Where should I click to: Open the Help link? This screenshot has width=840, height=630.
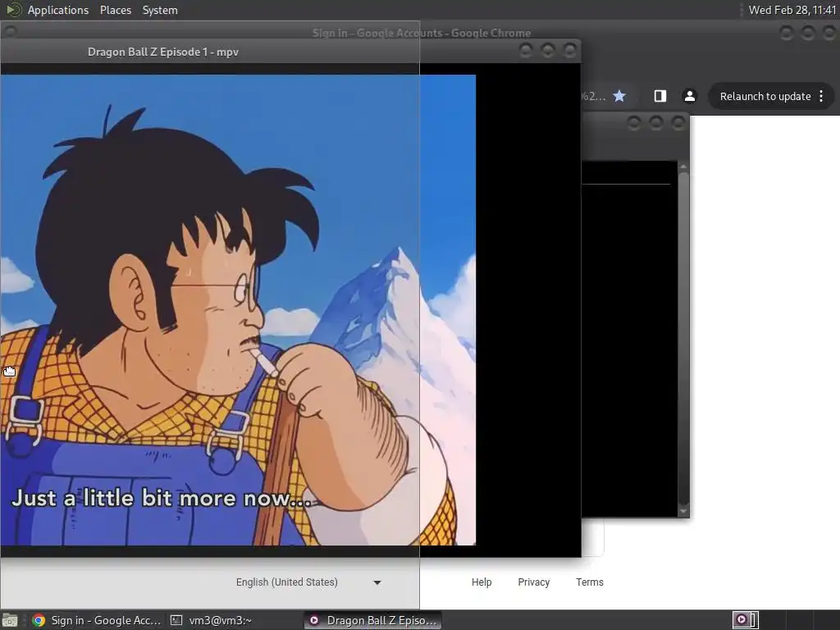pos(482,582)
